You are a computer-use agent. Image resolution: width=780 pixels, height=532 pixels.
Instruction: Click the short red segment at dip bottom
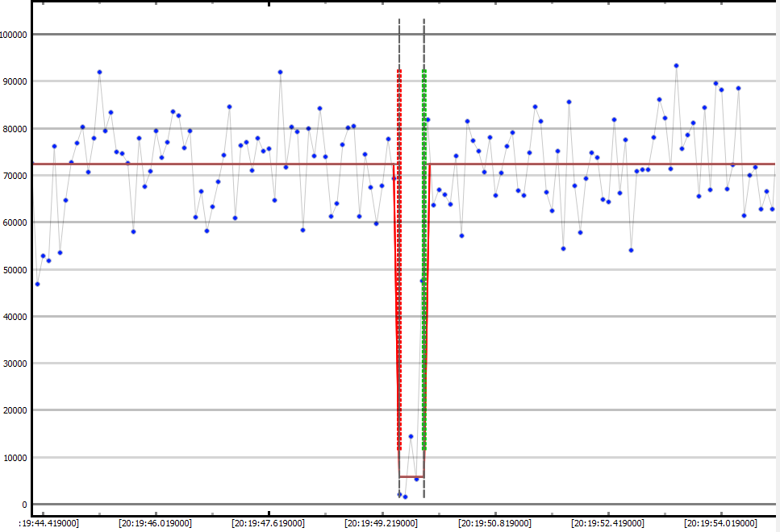(x=411, y=477)
